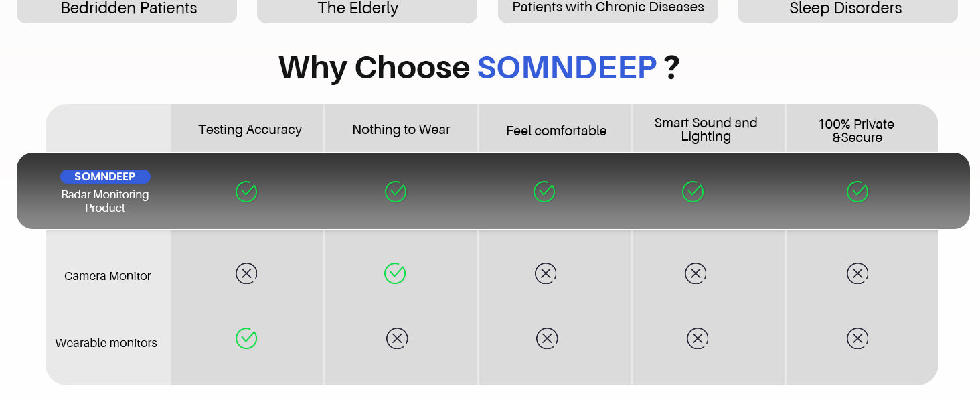The width and height of the screenshot is (980, 402).
Task: Click Wearable monitors Testing Accuracy checkmark
Action: 246,338
